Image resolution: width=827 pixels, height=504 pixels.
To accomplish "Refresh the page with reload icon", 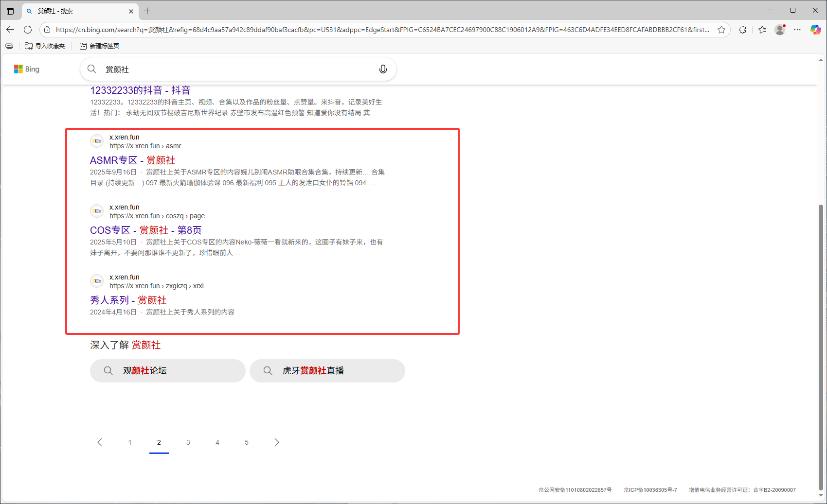I will (28, 30).
